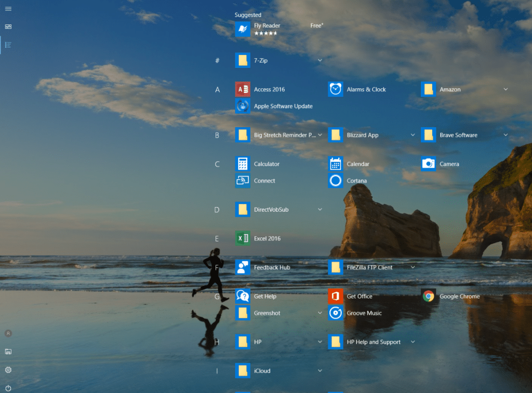Click the Power button
Screen dimensions: 532x393
8,388
